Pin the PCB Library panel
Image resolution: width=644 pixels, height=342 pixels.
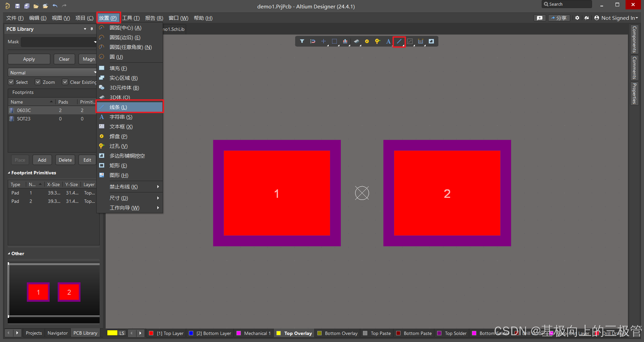[92, 29]
